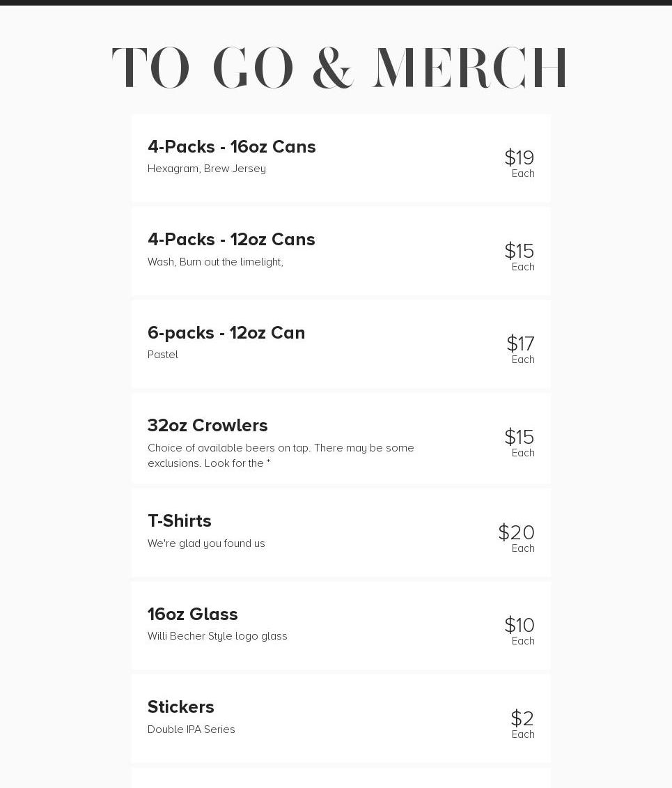Click the Wash, Burn out the limelight text
Viewport: 672px width, 788px height.
pos(215,262)
